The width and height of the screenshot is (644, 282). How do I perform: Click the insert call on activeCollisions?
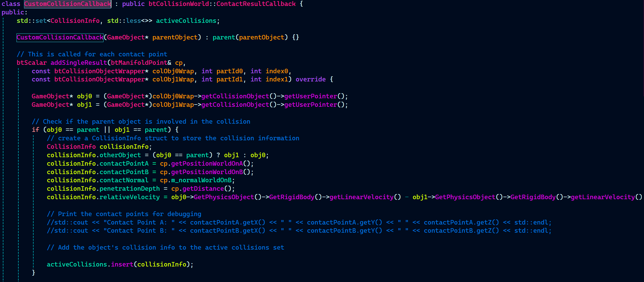[x=122, y=265]
